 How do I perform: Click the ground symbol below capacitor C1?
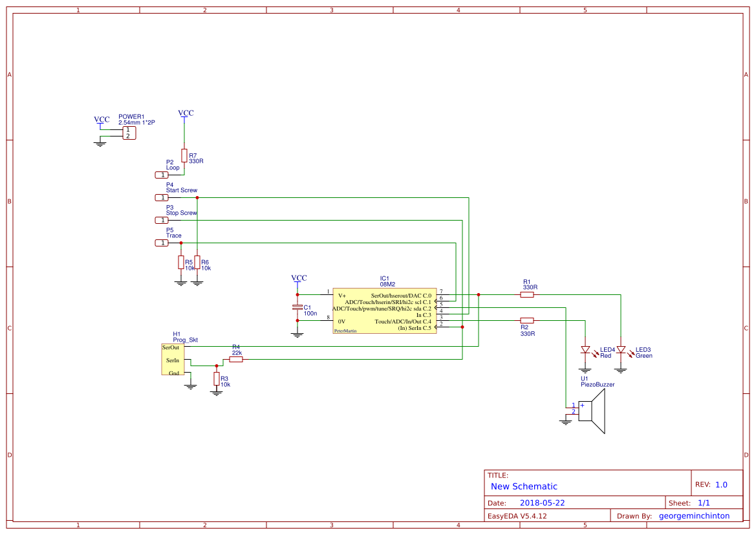point(297,334)
